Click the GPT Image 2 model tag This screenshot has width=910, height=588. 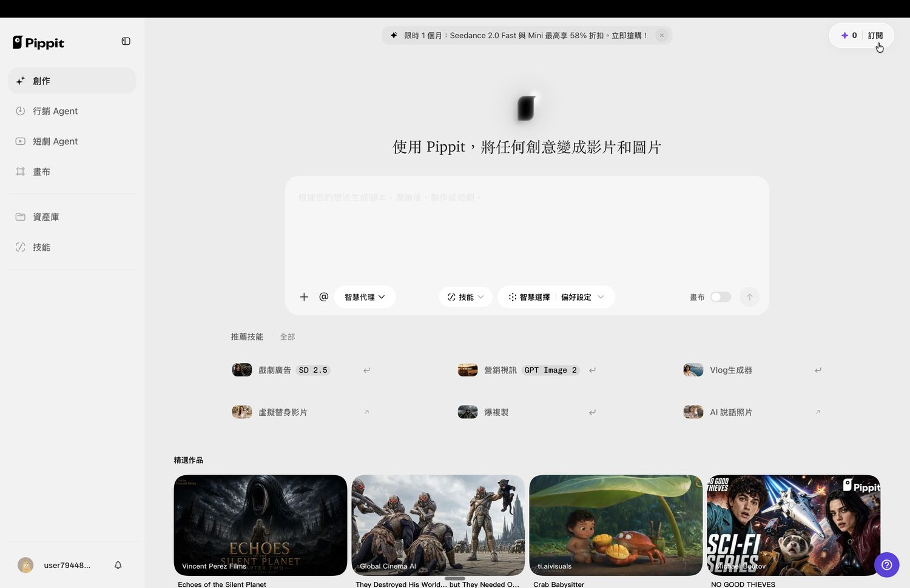(x=551, y=370)
